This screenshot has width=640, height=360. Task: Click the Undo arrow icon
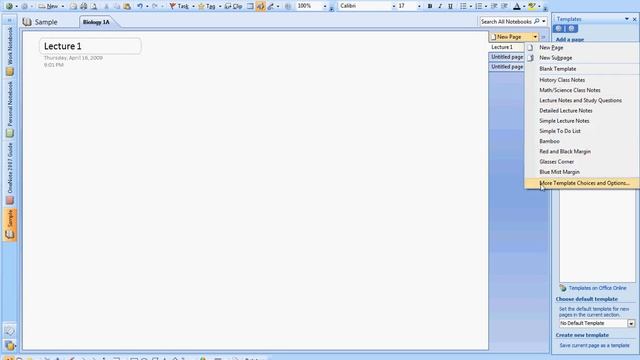point(140,6)
